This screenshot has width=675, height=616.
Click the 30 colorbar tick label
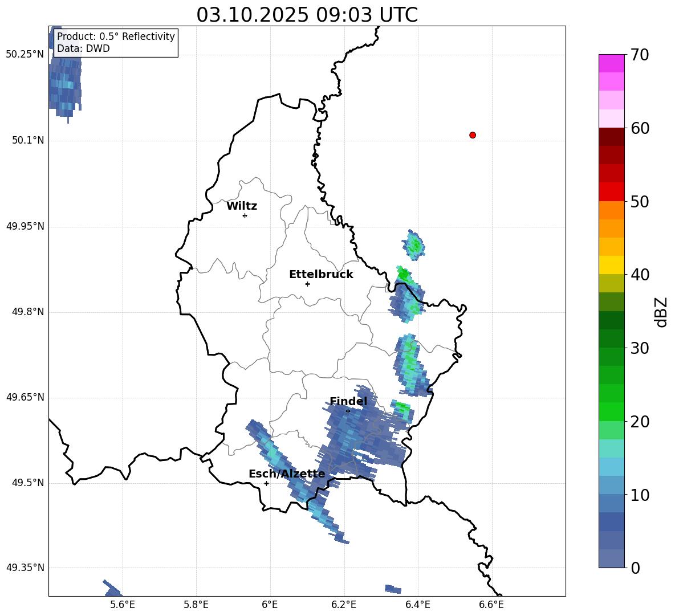coord(640,348)
